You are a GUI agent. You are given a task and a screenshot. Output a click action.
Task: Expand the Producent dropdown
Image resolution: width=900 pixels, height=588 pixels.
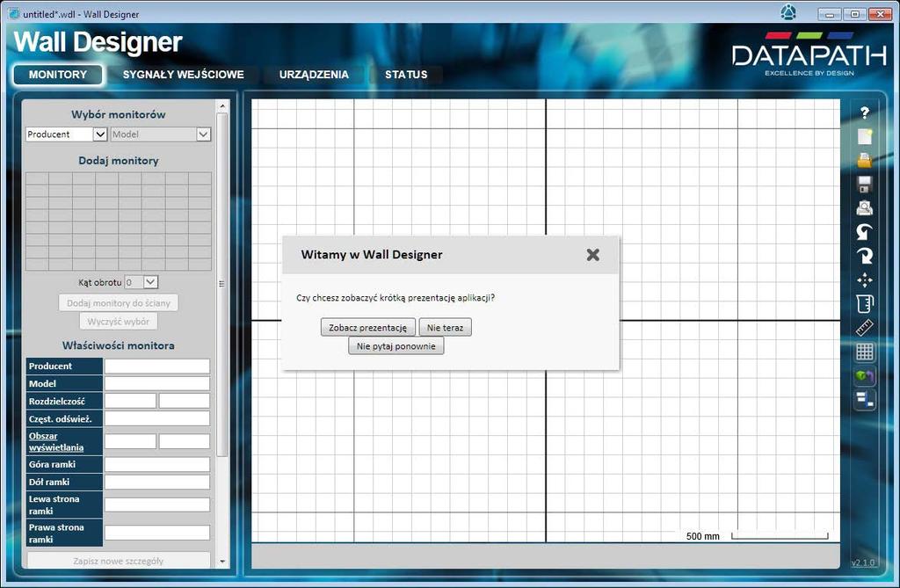tap(100, 134)
